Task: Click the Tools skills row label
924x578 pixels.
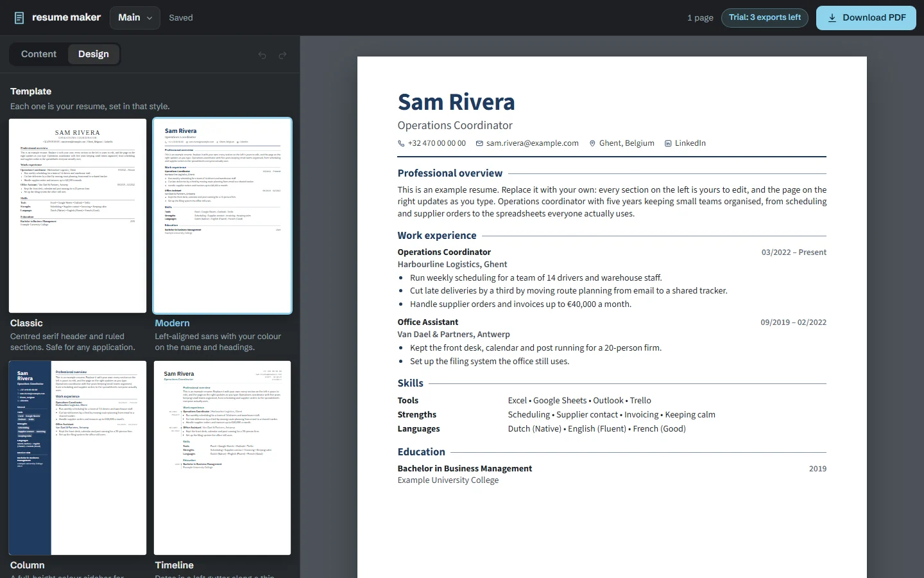Action: pos(408,401)
